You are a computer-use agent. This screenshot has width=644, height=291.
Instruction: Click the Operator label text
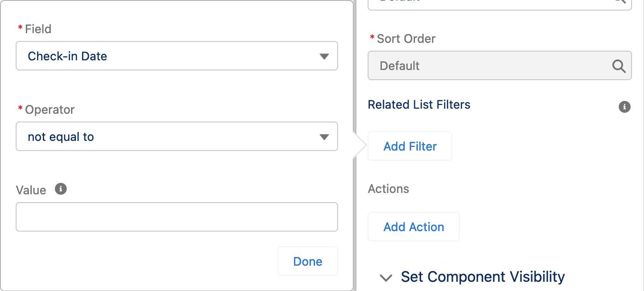pyautogui.click(x=50, y=110)
